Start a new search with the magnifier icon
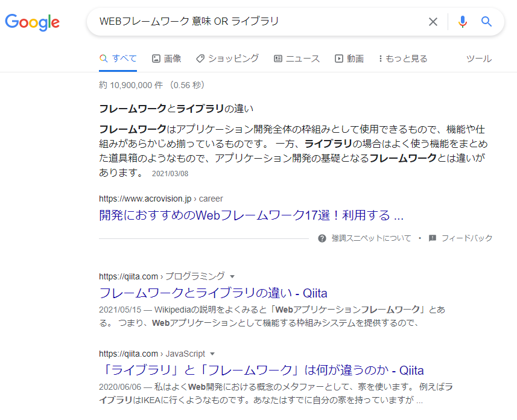Viewport: 517px width, 420px height. pos(486,21)
